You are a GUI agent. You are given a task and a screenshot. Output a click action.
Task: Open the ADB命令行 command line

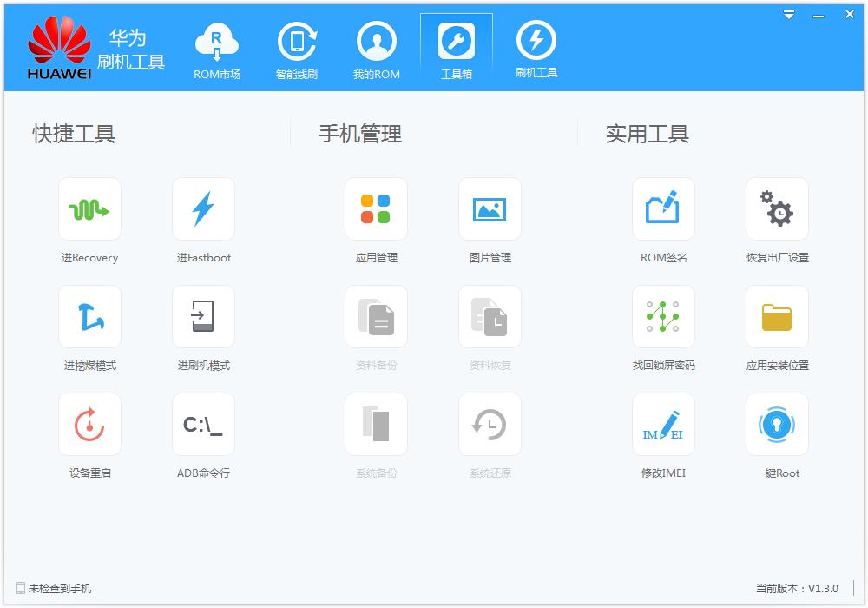tap(203, 424)
